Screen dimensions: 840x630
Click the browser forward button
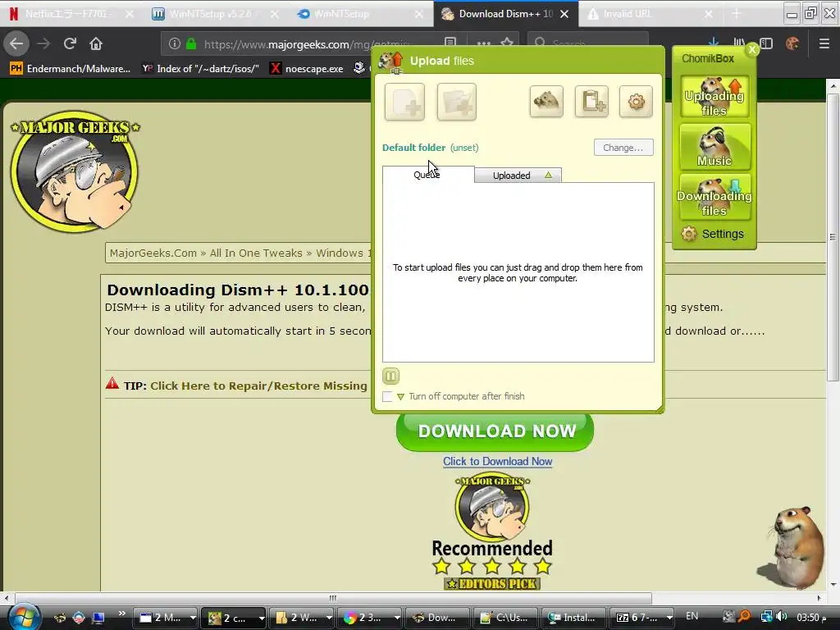click(x=43, y=43)
